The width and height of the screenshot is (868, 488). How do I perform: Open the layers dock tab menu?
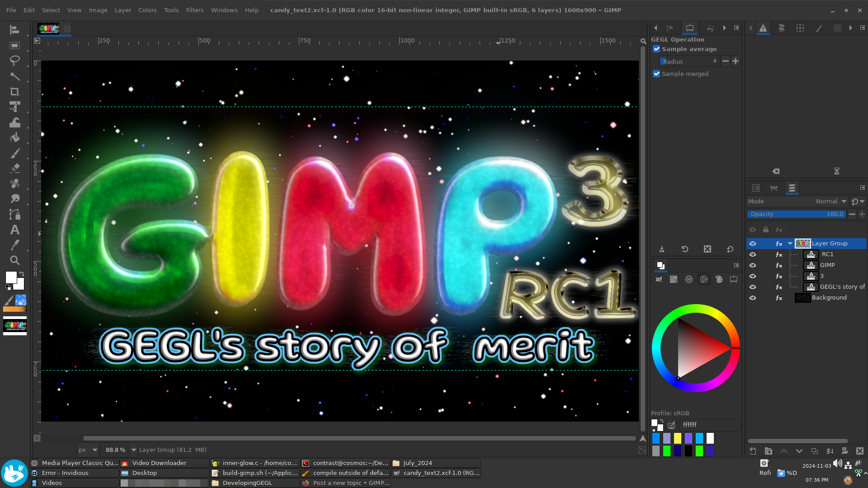(x=863, y=188)
